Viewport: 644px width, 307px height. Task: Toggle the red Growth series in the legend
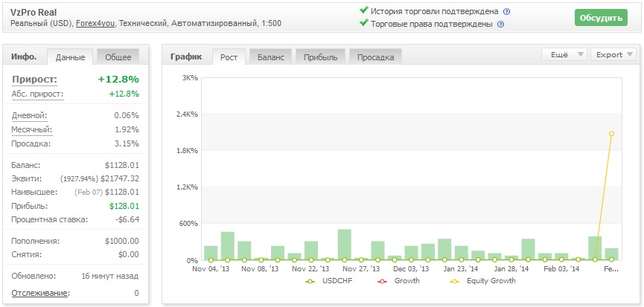click(x=383, y=281)
